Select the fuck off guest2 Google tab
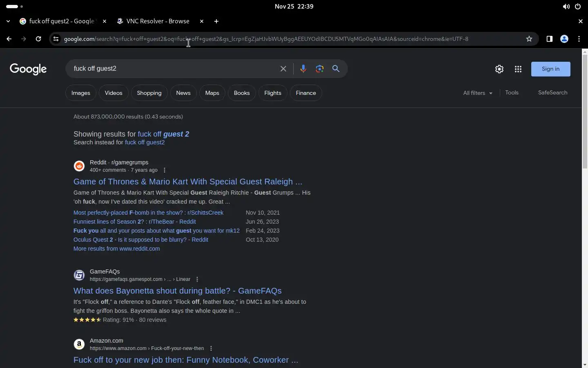Viewport: 588px width, 368px height. pyautogui.click(x=61, y=21)
